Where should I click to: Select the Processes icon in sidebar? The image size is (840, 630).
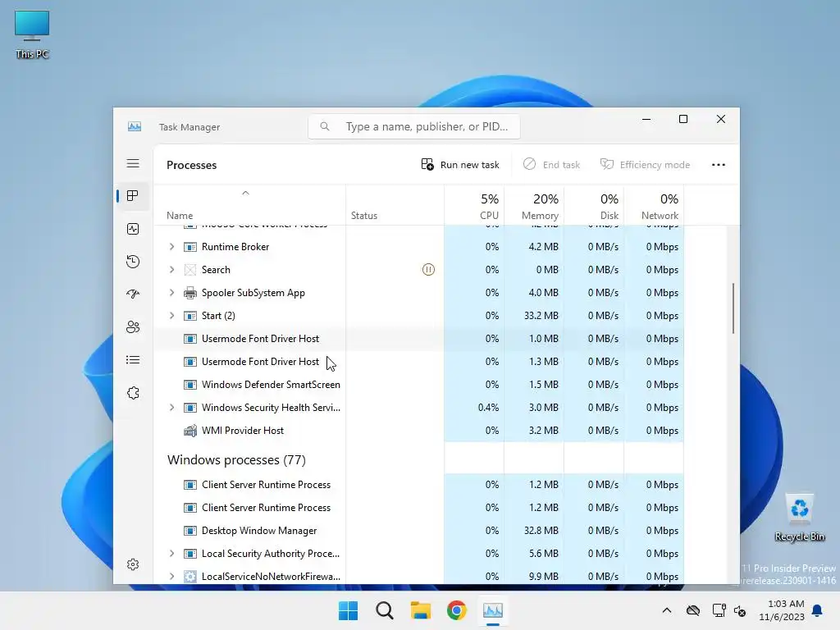click(133, 196)
